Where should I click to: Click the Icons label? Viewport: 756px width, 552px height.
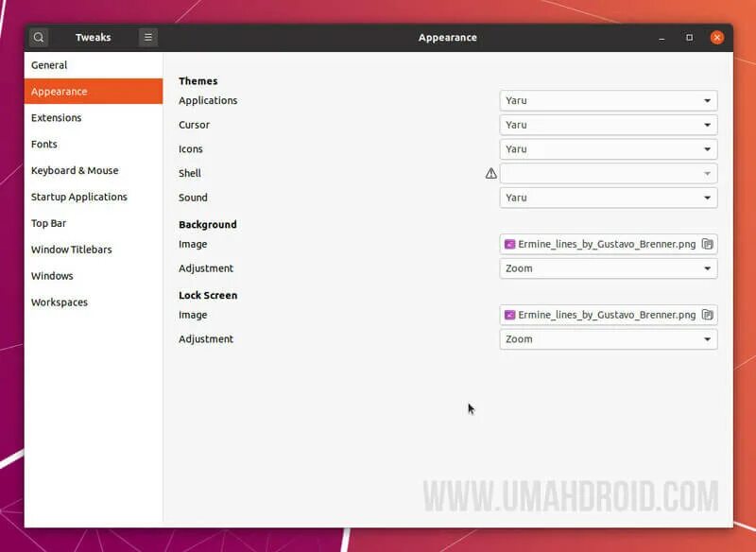tap(191, 149)
